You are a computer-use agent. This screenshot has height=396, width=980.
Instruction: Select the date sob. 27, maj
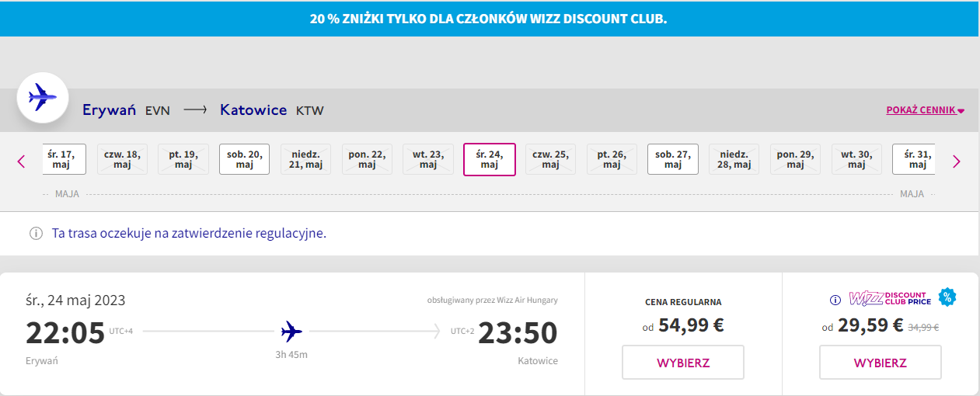pos(673,159)
